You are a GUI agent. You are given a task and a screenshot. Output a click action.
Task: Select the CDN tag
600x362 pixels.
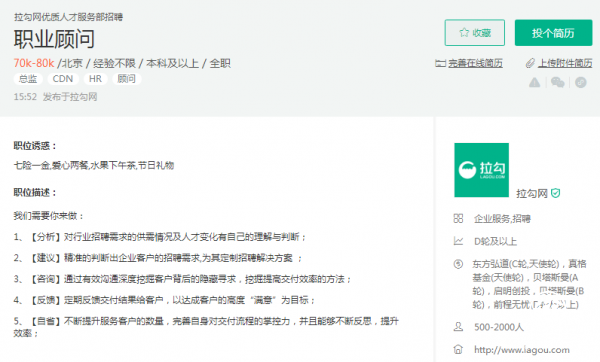pyautogui.click(x=63, y=79)
